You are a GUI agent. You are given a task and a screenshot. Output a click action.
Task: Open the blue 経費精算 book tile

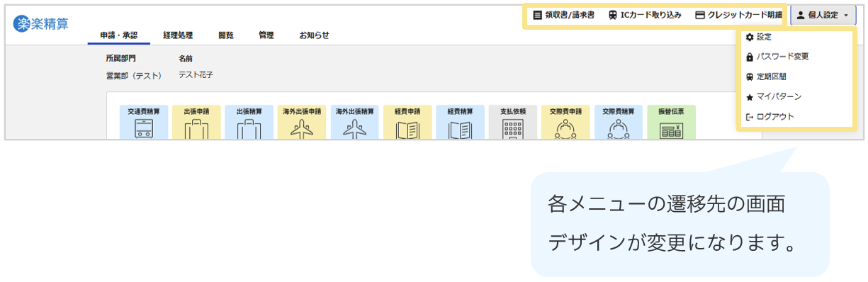[461, 123]
